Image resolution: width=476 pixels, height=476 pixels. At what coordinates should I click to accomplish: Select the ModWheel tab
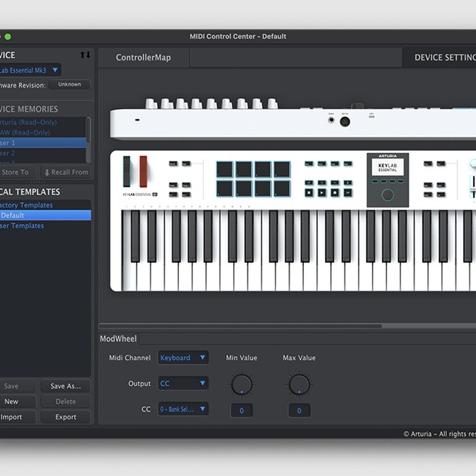tap(118, 339)
